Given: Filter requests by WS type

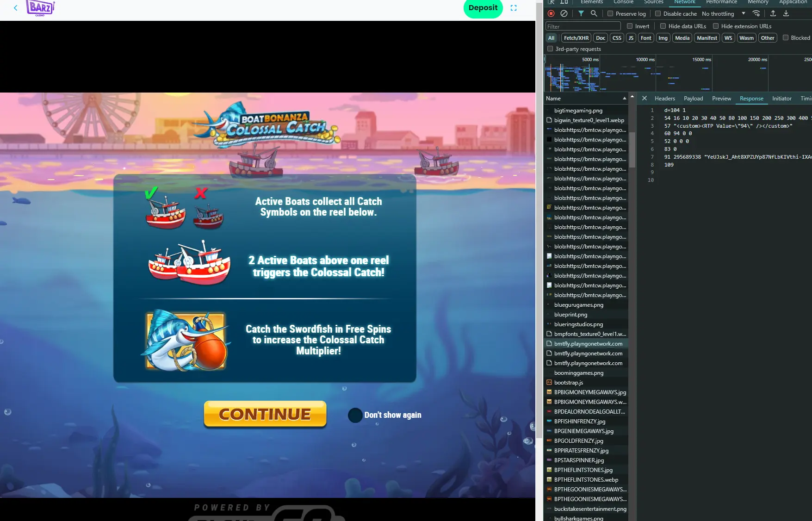Looking at the screenshot, I should click(728, 38).
